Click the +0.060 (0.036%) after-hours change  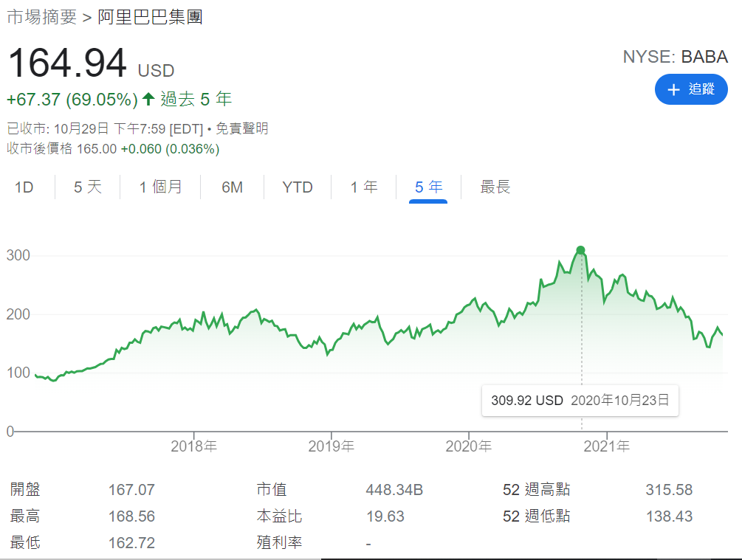[x=170, y=149]
